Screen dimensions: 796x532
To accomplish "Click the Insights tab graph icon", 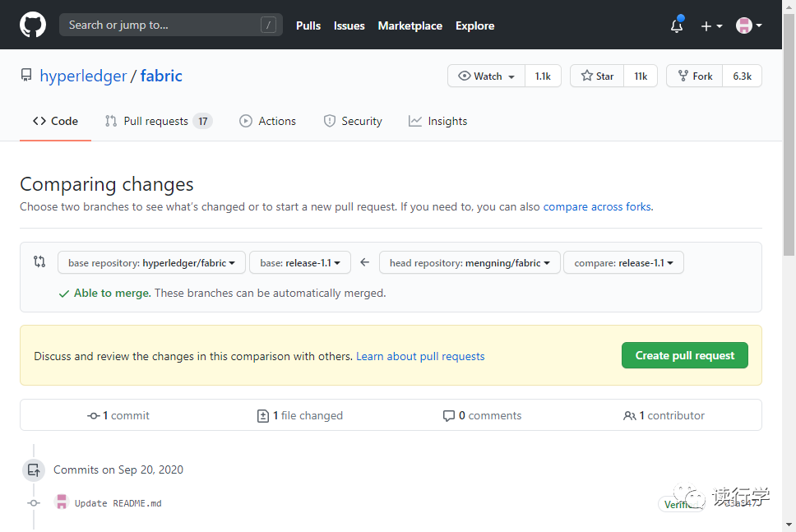I will 415,121.
